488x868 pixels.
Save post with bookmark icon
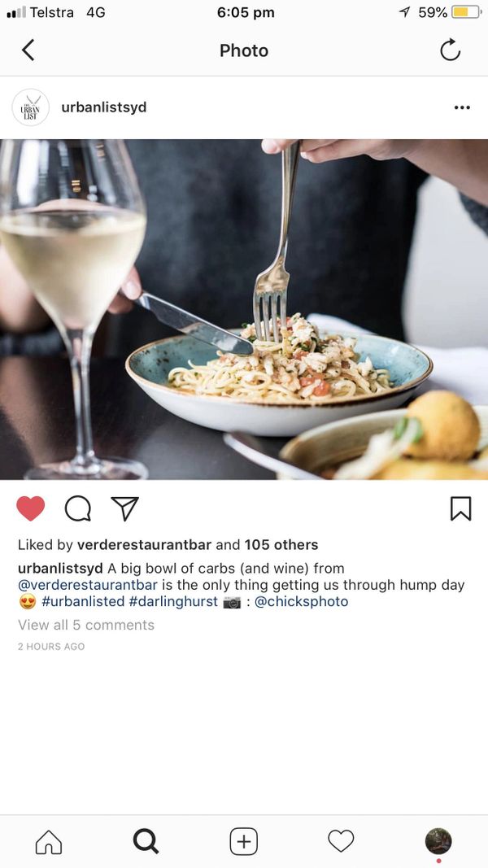[x=460, y=508]
